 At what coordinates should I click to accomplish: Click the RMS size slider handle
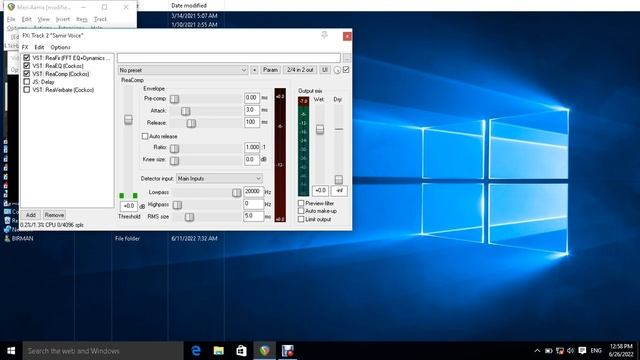[189, 217]
